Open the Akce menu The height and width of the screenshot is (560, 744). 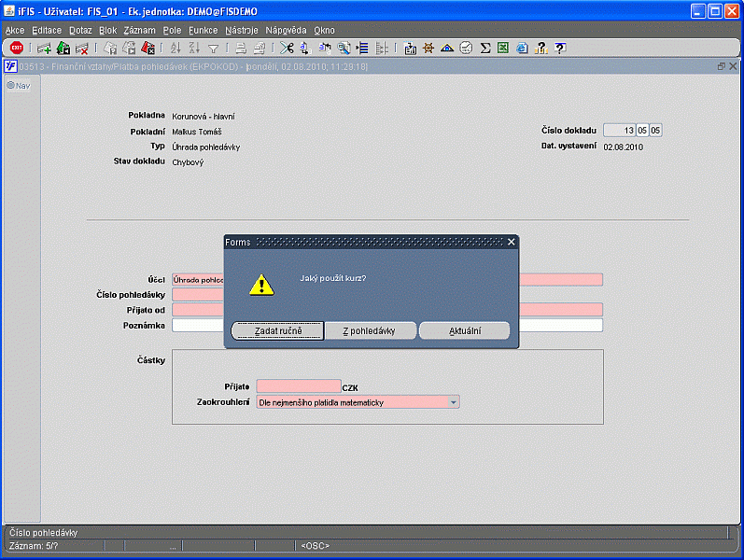click(15, 30)
